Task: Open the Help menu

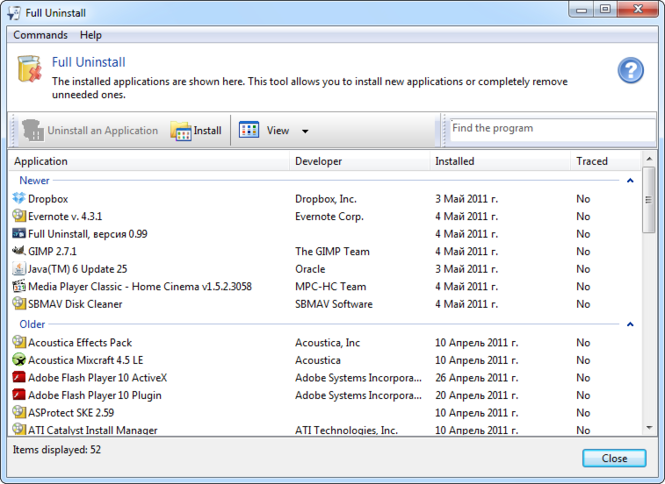Action: click(91, 35)
